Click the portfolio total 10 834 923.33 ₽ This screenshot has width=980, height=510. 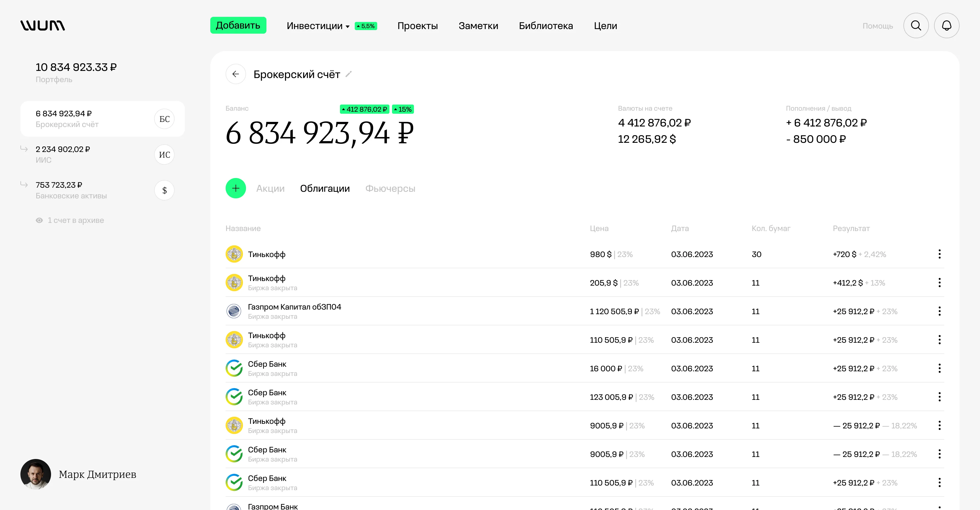click(76, 67)
